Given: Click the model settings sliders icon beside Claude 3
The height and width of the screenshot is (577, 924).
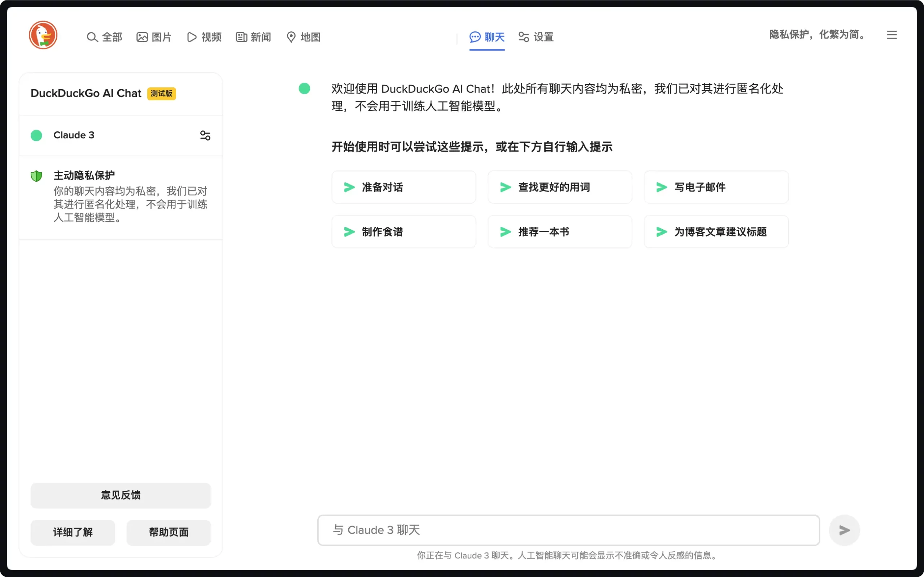Looking at the screenshot, I should [x=205, y=135].
